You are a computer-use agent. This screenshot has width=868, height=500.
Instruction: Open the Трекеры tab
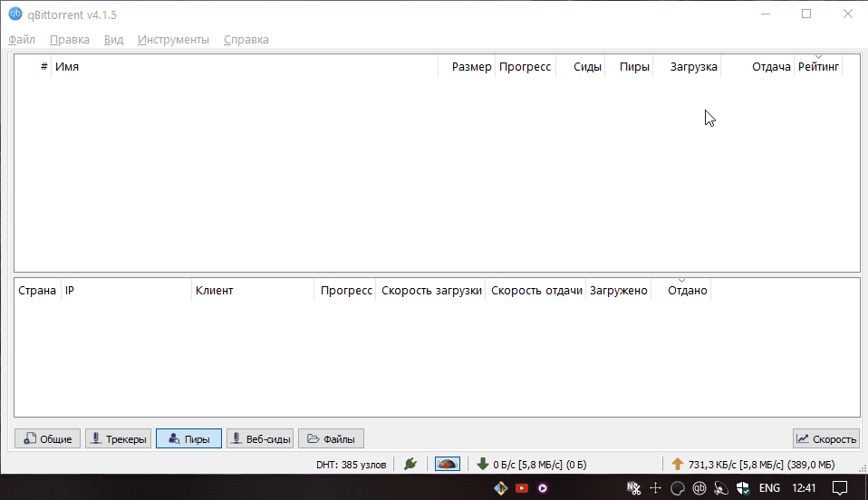click(118, 439)
